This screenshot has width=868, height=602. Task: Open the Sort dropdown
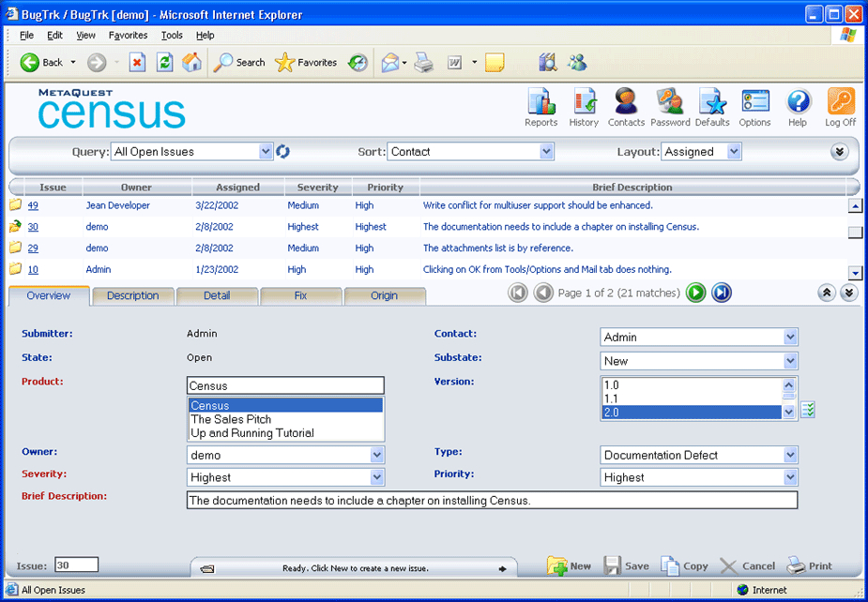[x=546, y=152]
